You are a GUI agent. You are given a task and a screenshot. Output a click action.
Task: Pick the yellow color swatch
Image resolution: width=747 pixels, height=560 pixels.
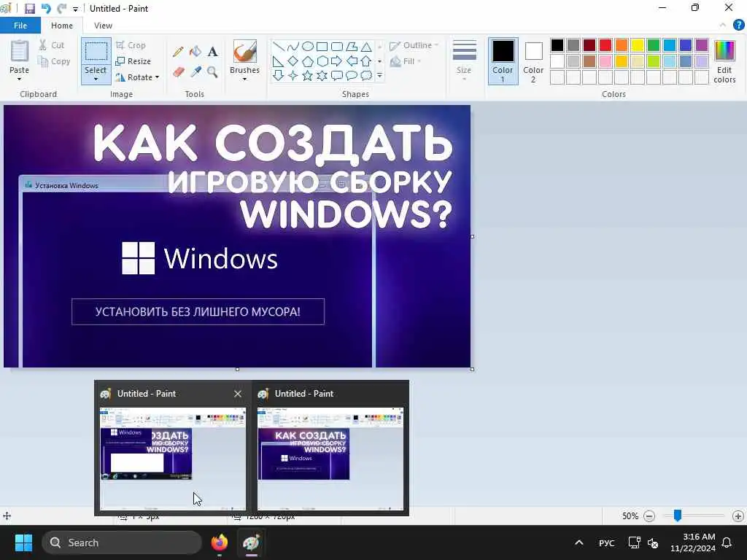pyautogui.click(x=638, y=45)
